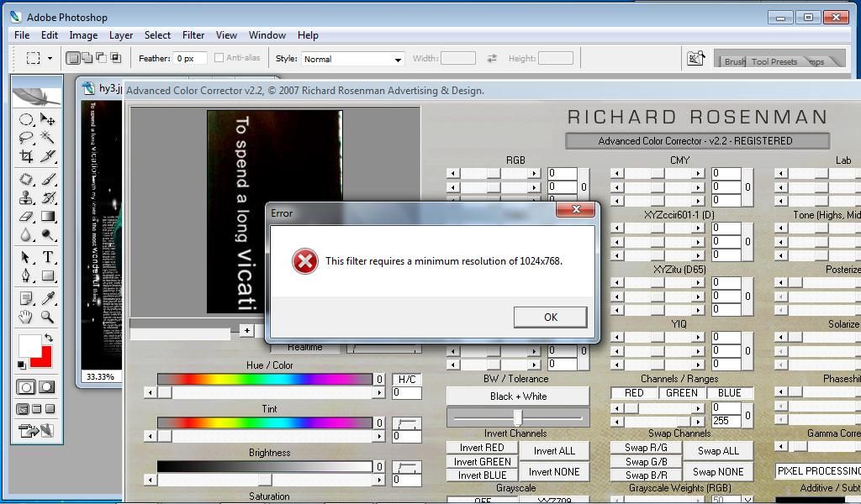Click the Swap NONE button
The image size is (861, 504).
(x=718, y=471)
